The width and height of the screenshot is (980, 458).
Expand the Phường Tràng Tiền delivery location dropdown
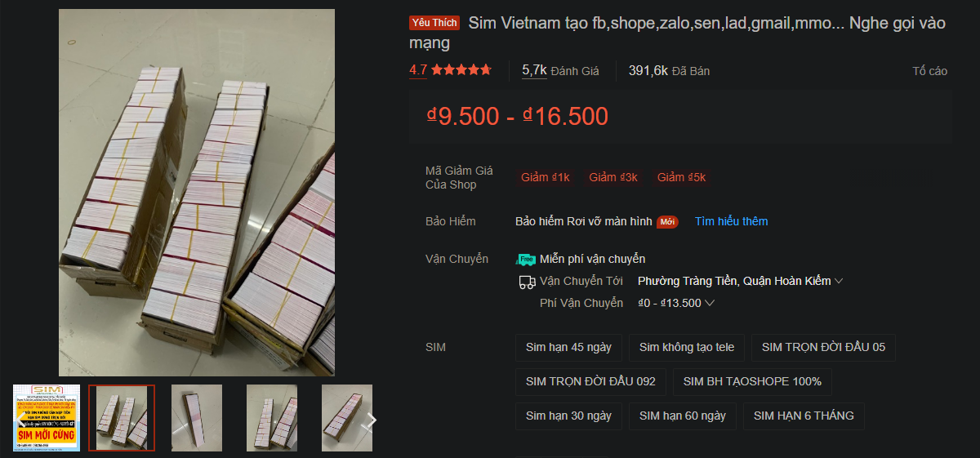(740, 281)
